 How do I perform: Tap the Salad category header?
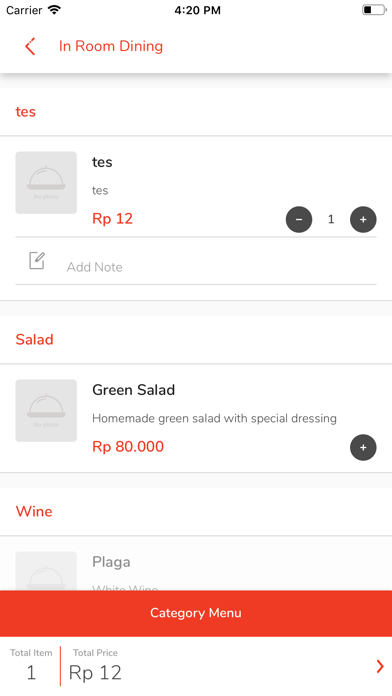pos(35,340)
